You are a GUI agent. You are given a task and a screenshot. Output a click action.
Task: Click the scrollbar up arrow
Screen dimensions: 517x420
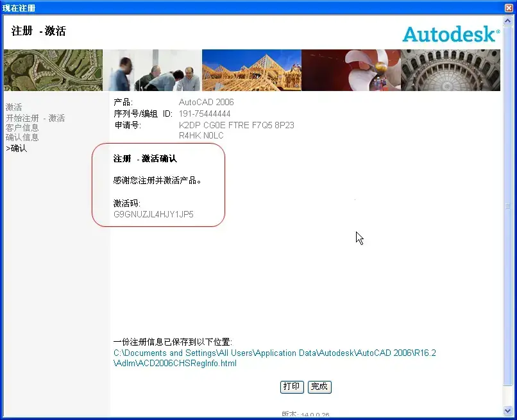coord(508,21)
